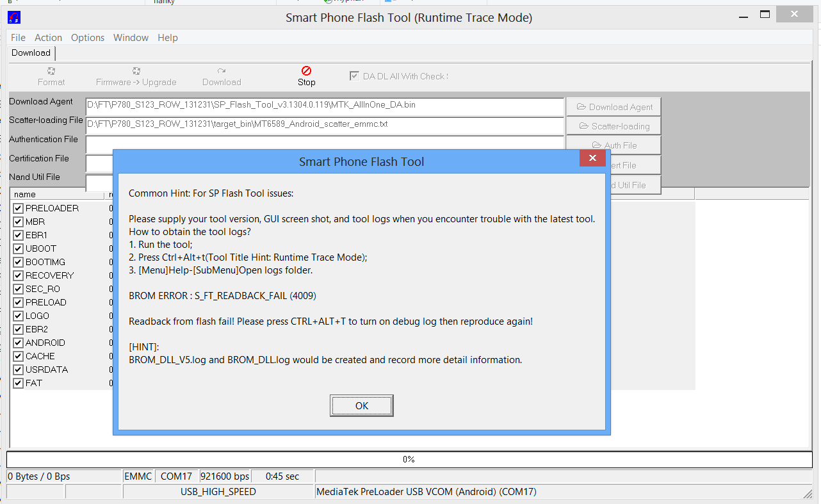This screenshot has width=821, height=504.
Task: Click the Download toolbar icon
Action: [x=222, y=71]
